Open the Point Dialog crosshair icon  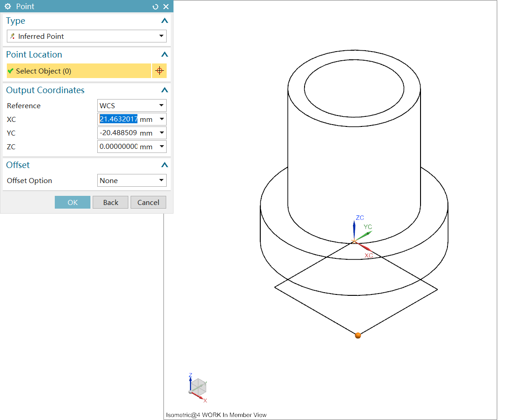[x=159, y=71]
